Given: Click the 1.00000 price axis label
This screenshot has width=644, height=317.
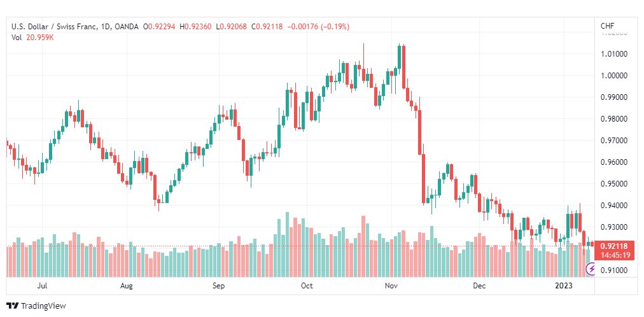Looking at the screenshot, I should (613, 76).
